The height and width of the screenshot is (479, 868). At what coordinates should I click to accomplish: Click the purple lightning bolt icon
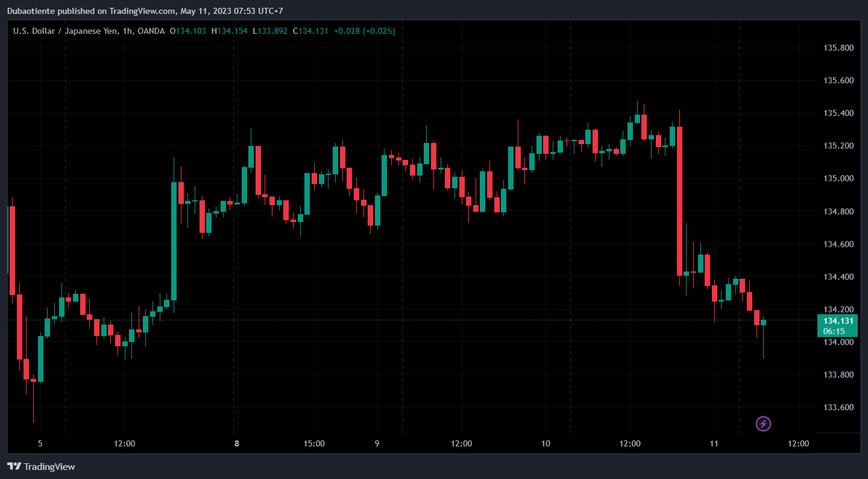(763, 423)
